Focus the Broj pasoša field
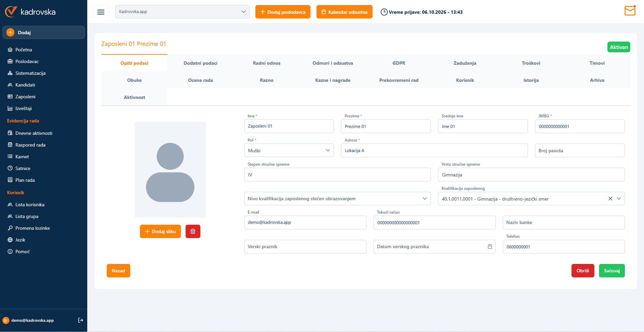The width and height of the screenshot is (644, 332). point(580,150)
